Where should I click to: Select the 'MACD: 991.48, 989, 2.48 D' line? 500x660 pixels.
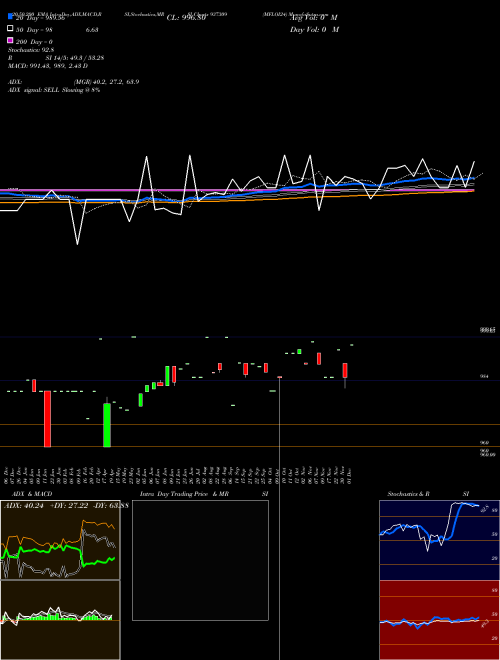[x=48, y=66]
